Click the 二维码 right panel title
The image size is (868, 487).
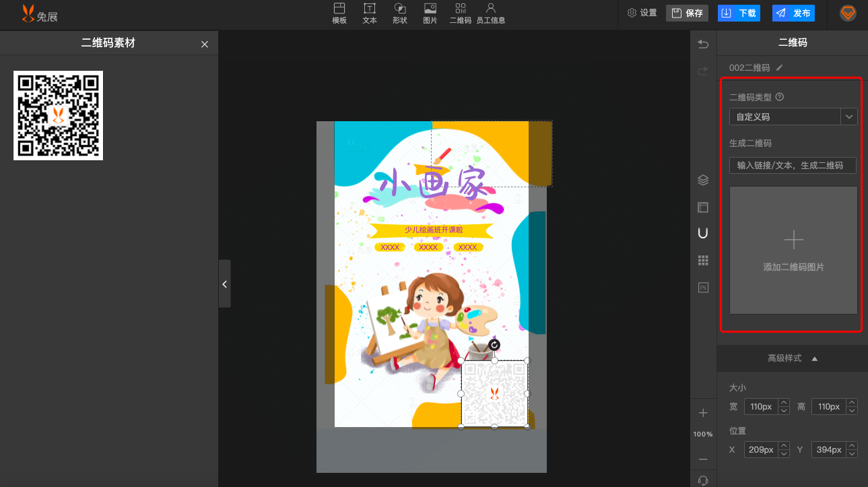(x=793, y=42)
